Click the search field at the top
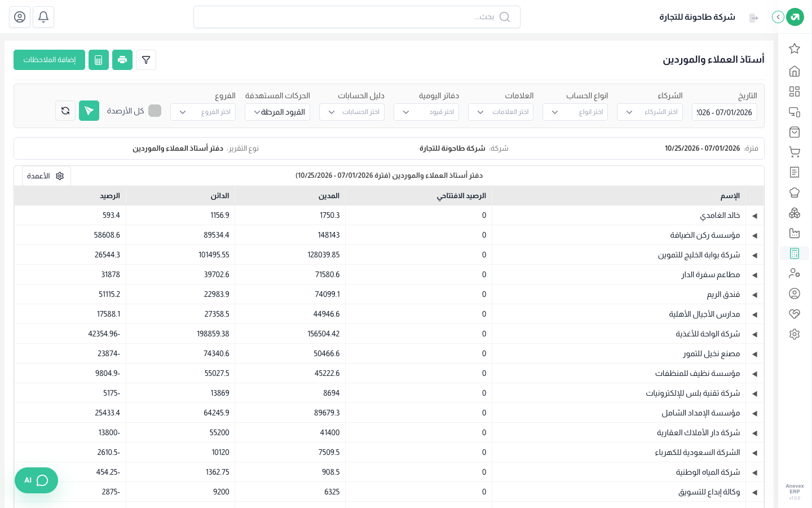This screenshot has height=508, width=812. coord(357,17)
